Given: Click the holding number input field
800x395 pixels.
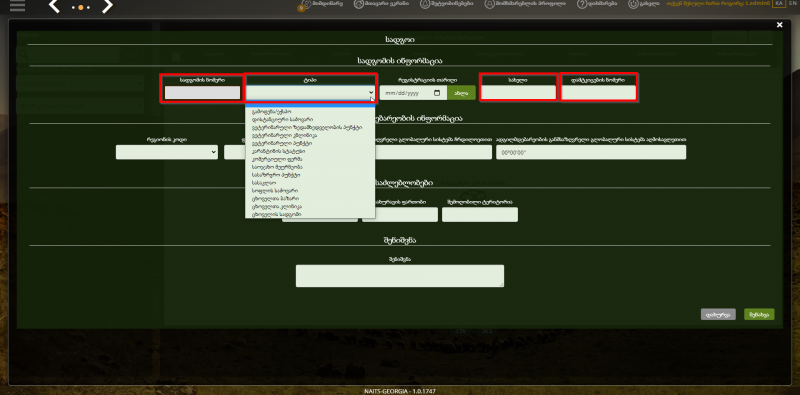Looking at the screenshot, I should pos(202,92).
